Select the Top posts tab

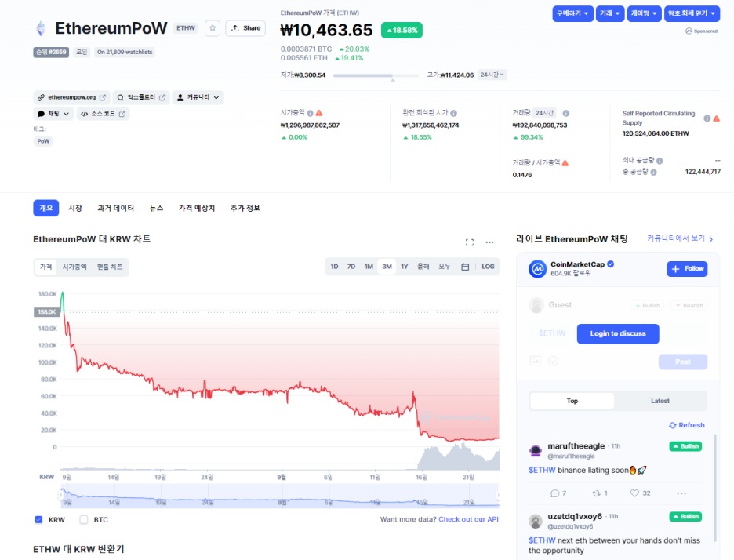coord(572,401)
